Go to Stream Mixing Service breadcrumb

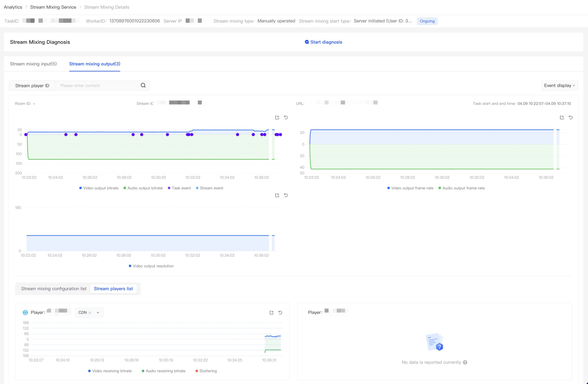53,7
